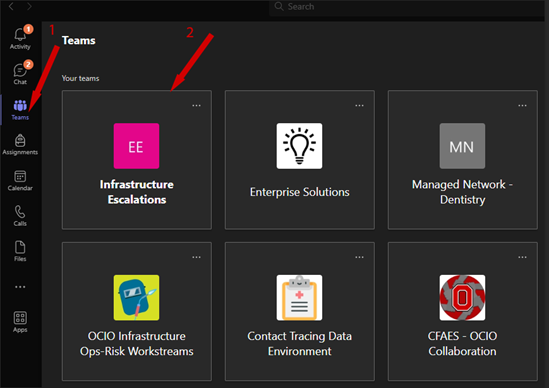Click the pink EE team avatar
Image resolution: width=549 pixels, height=388 pixels.
pos(137,146)
